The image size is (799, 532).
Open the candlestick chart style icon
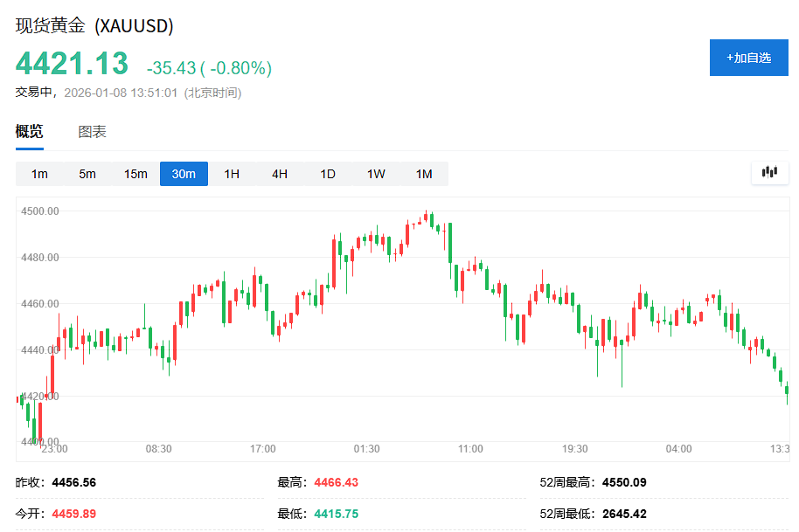point(769,172)
